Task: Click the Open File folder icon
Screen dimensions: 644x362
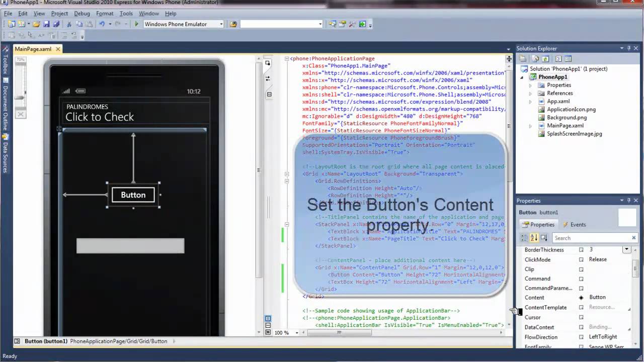Action: click(x=37, y=24)
